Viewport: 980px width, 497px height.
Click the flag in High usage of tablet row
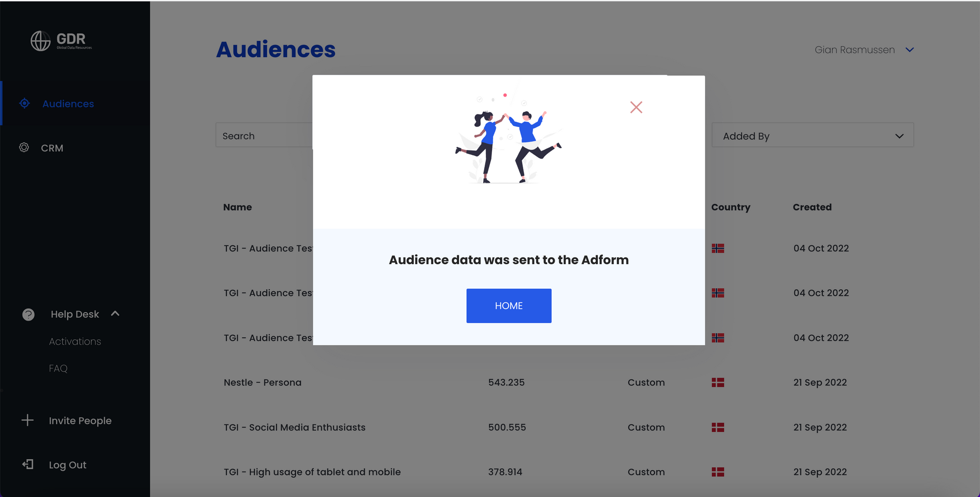click(x=718, y=472)
